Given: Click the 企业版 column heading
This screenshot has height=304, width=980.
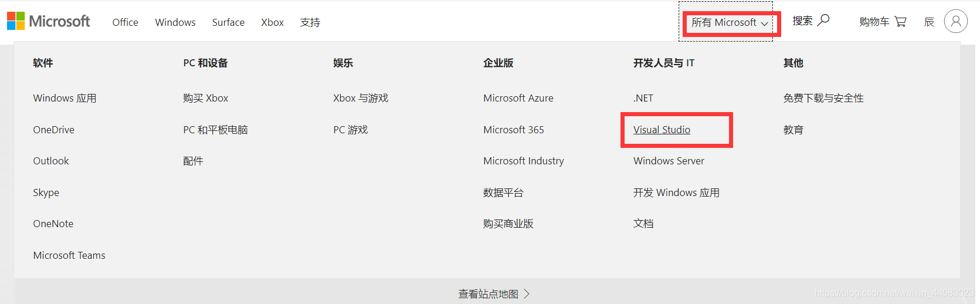Looking at the screenshot, I should pos(499,63).
